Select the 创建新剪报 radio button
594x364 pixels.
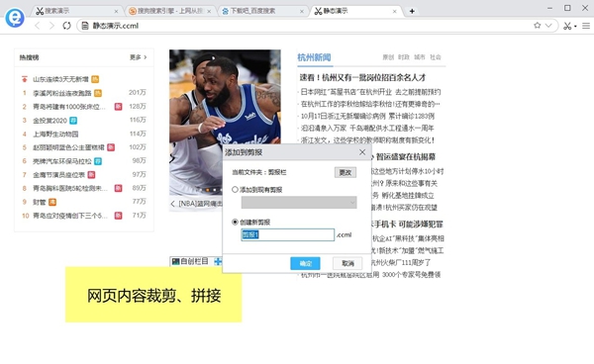click(235, 223)
